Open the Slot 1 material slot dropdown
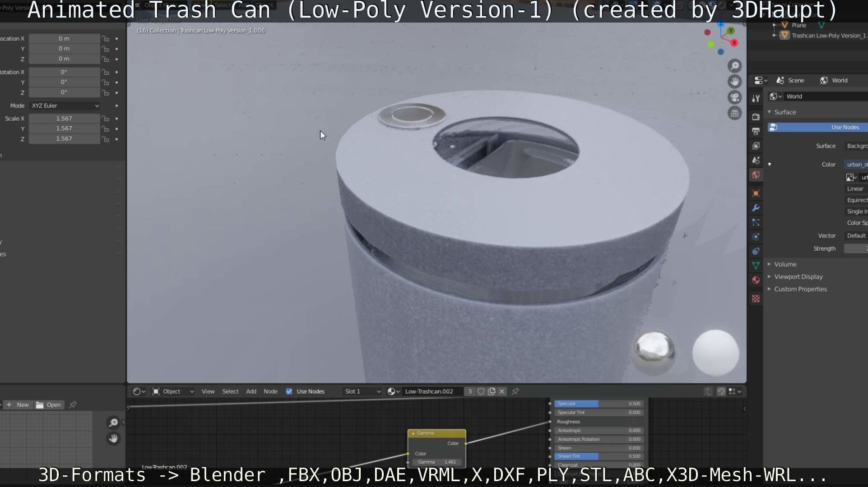Viewport: 868px width, 487px height. click(x=362, y=391)
